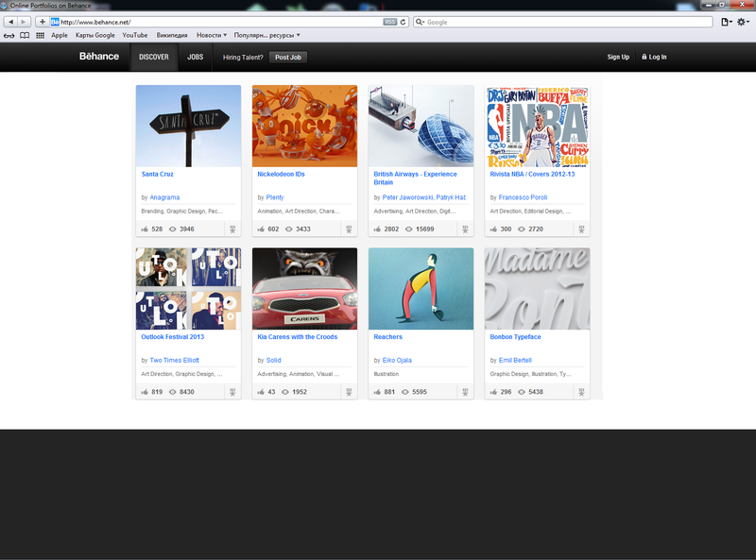Switch to the DISCOVER tab

[x=154, y=57]
